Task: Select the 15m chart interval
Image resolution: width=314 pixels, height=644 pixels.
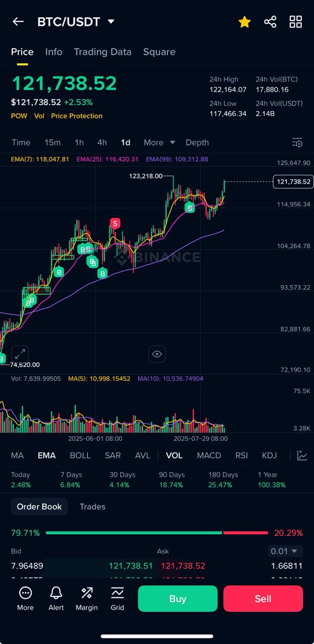Action: [x=53, y=142]
